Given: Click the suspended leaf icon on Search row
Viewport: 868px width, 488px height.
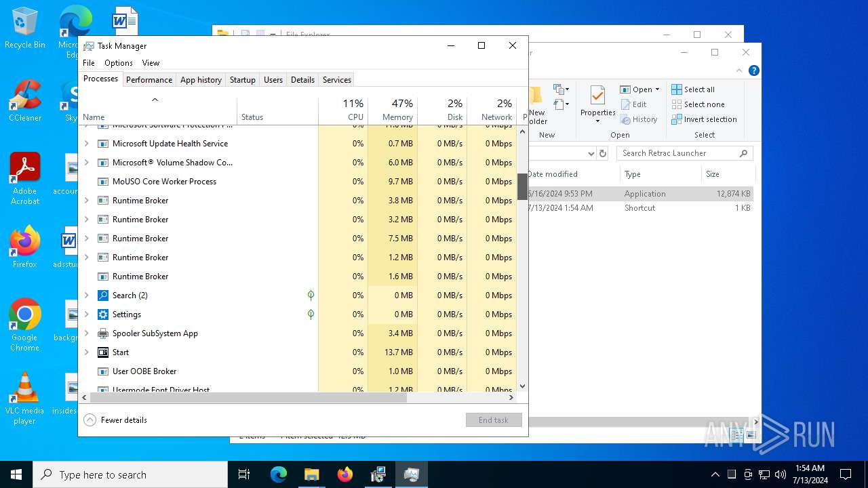Looking at the screenshot, I should click(311, 296).
